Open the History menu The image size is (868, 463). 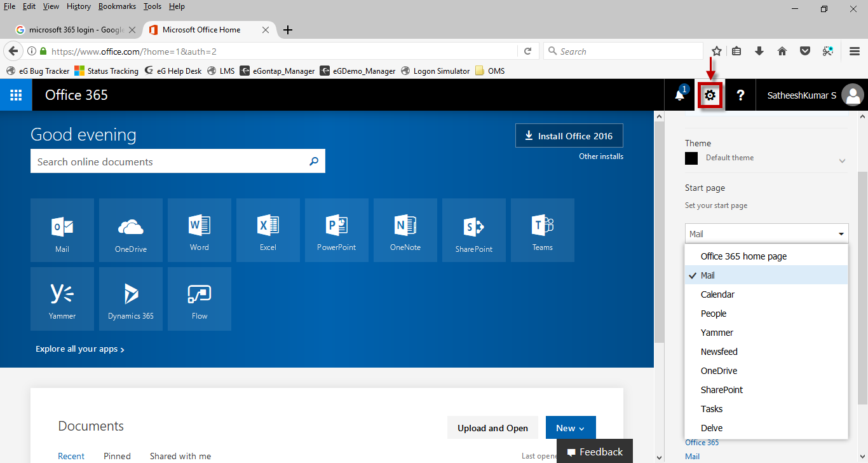coord(78,6)
